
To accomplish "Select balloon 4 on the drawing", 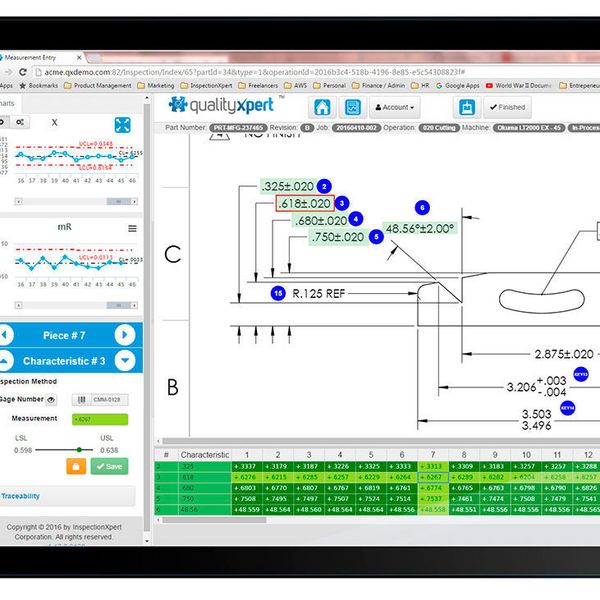I will pyautogui.click(x=356, y=219).
